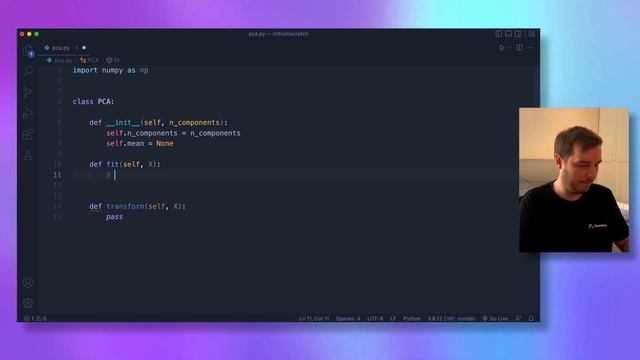Click the unsaved dot on pca.py tab

(84, 48)
